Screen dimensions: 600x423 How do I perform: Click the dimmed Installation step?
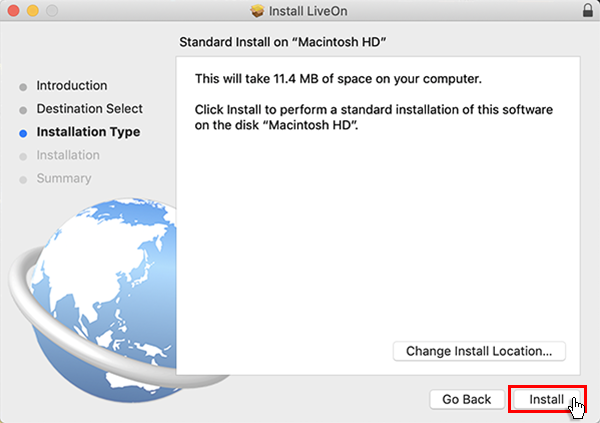coord(68,155)
